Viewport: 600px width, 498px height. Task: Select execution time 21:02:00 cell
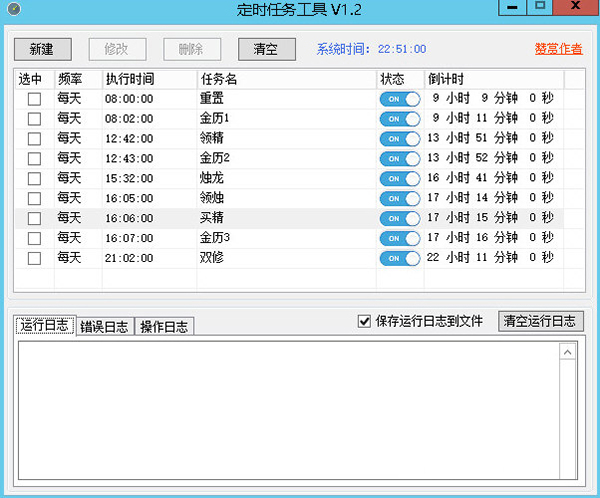coord(129,258)
